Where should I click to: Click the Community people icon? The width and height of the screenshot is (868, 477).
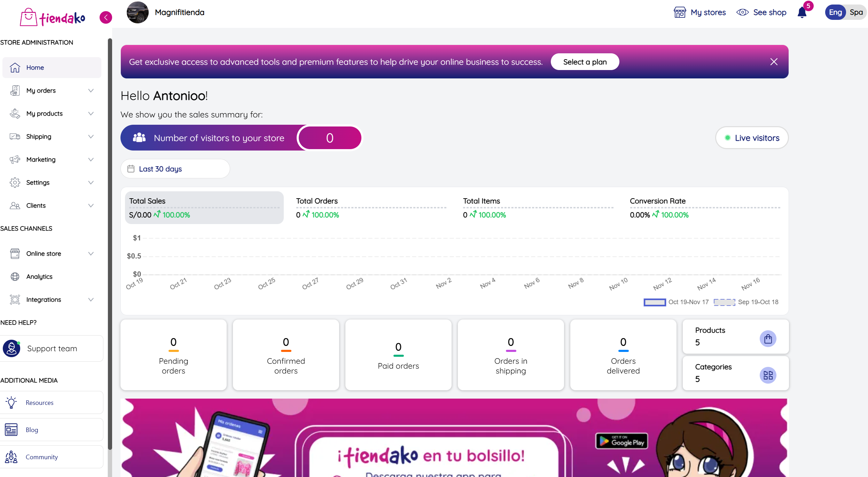tap(11, 457)
